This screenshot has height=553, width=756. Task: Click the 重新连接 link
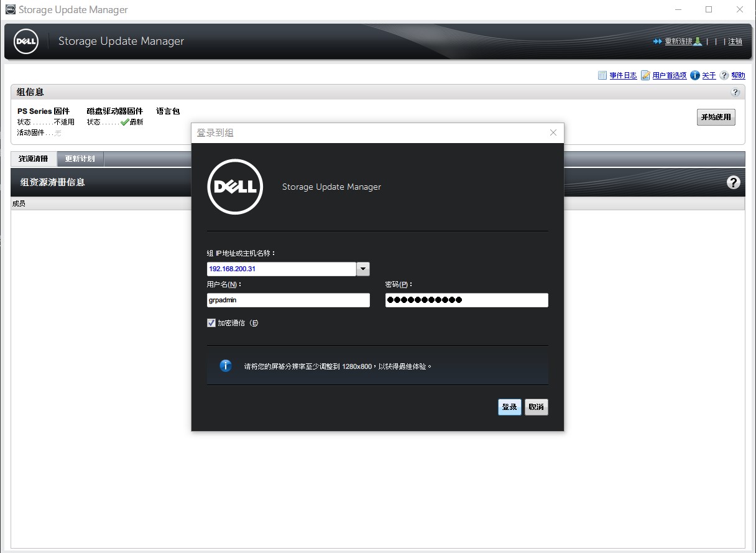[678, 41]
